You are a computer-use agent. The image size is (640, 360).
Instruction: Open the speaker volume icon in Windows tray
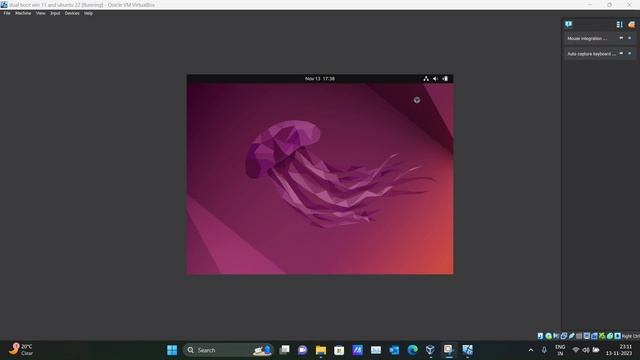coord(586,350)
